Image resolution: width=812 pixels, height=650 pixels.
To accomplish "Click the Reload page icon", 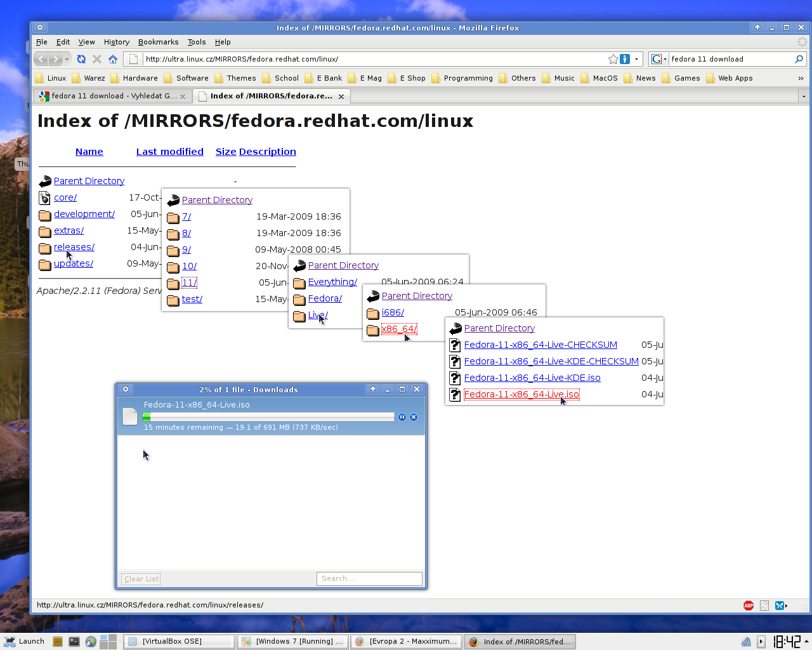I will point(81,59).
